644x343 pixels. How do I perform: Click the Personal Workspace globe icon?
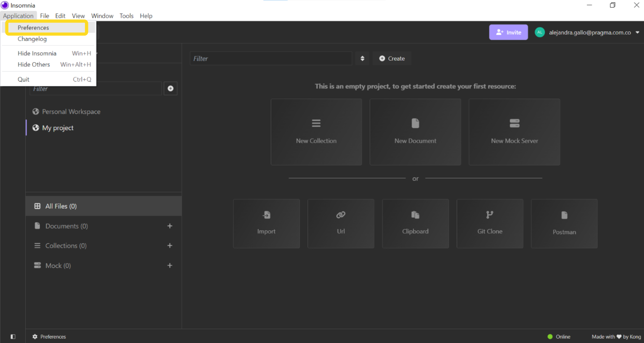pyautogui.click(x=36, y=111)
